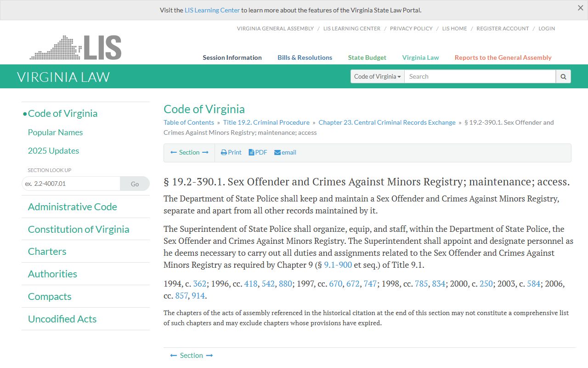Open 2006 chapter 857 link
Screen dimensions: 588x368
tap(181, 295)
